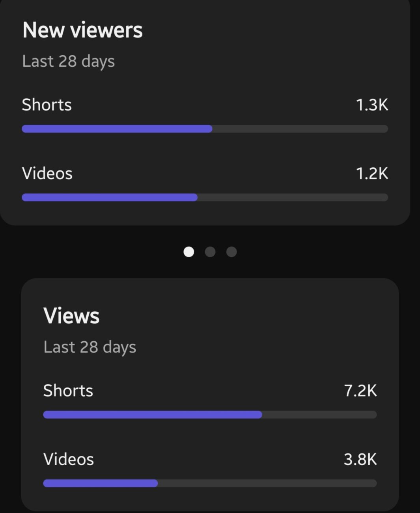The width and height of the screenshot is (420, 513).
Task: Select the Shorts label under Views
Action: pos(68,391)
